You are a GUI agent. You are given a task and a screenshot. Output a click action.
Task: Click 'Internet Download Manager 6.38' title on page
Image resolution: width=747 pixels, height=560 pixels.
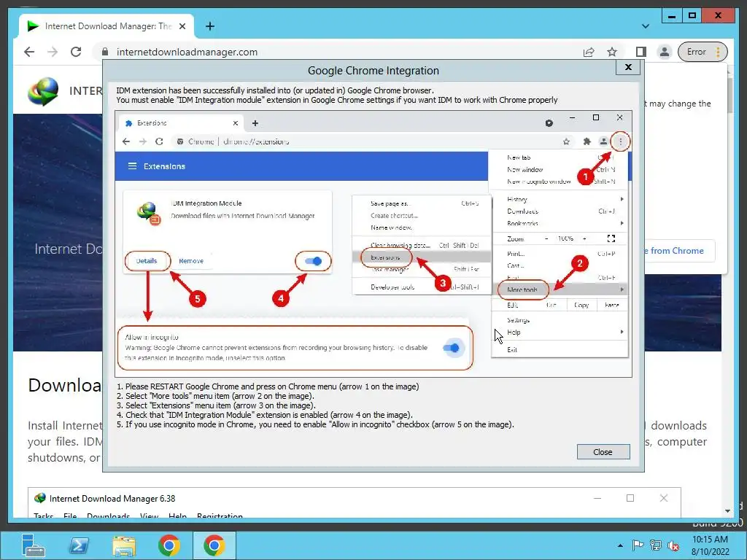click(x=112, y=499)
